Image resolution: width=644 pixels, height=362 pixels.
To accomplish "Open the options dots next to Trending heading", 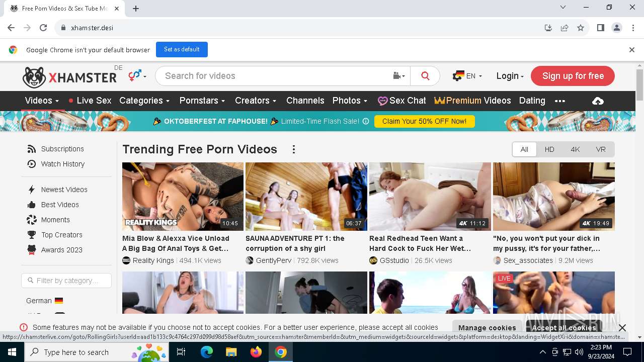I will (x=294, y=149).
